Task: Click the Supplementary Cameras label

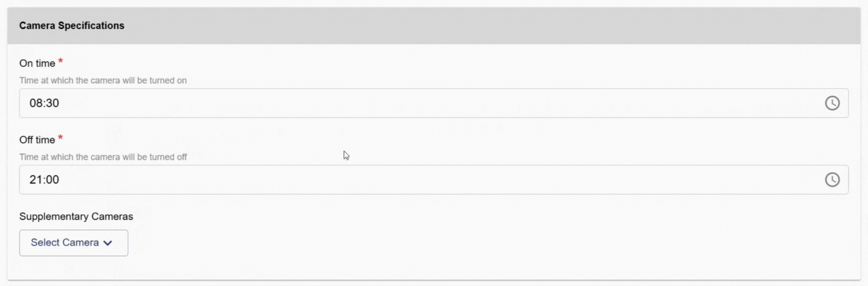Action: pos(76,217)
